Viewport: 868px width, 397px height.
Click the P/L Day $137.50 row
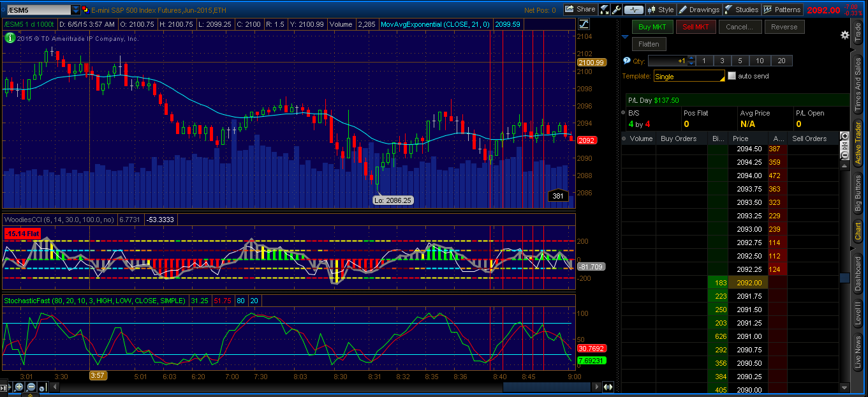click(x=737, y=100)
